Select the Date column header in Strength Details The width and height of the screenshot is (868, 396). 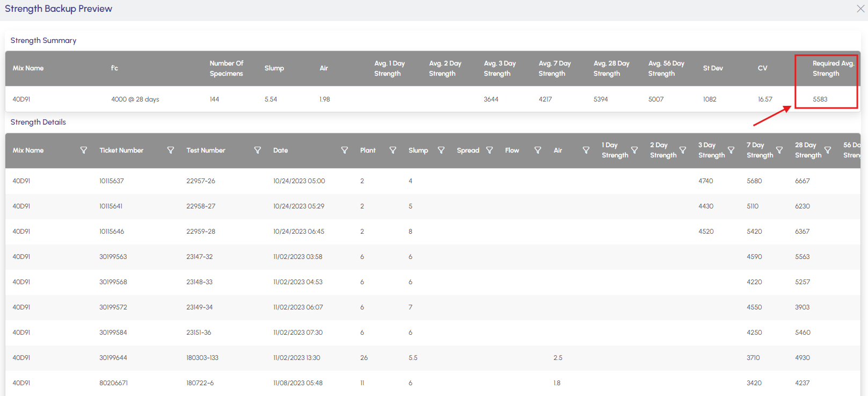(281, 150)
